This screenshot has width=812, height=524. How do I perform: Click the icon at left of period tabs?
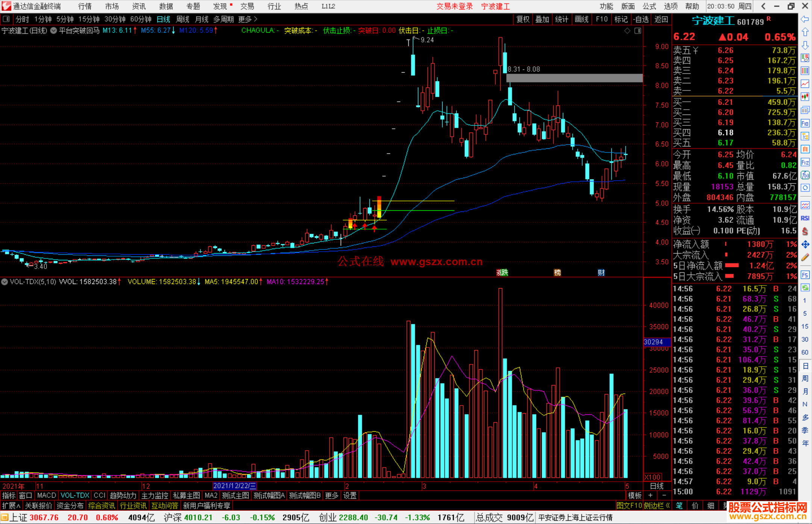point(6,19)
